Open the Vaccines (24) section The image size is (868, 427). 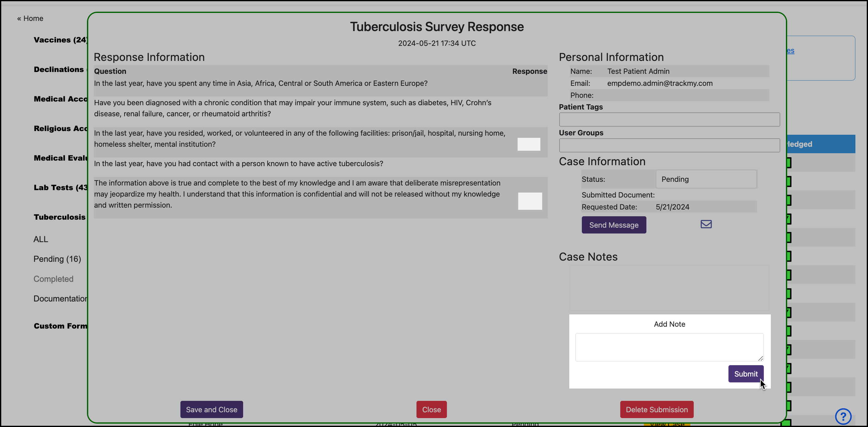click(x=60, y=39)
